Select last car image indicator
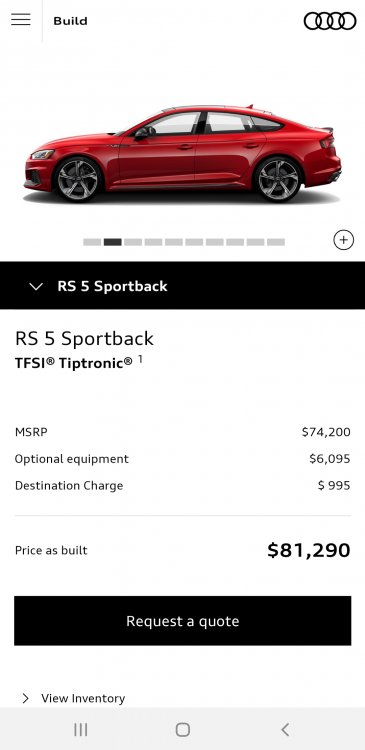The height and width of the screenshot is (750, 365). point(276,242)
